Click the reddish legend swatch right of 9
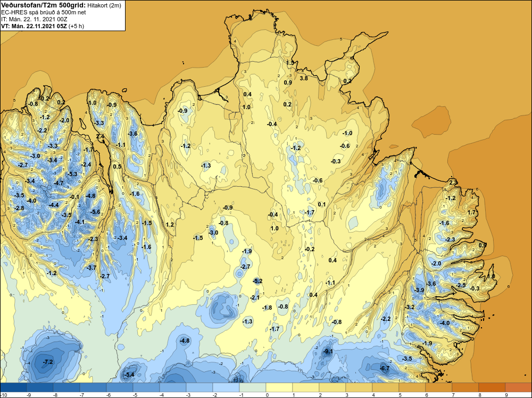The width and height of the screenshot is (532, 398). [x=518, y=387]
